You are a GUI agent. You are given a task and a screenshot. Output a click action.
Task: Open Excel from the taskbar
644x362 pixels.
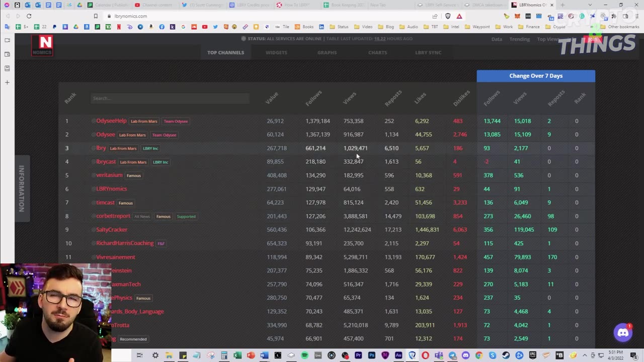tap(237, 355)
